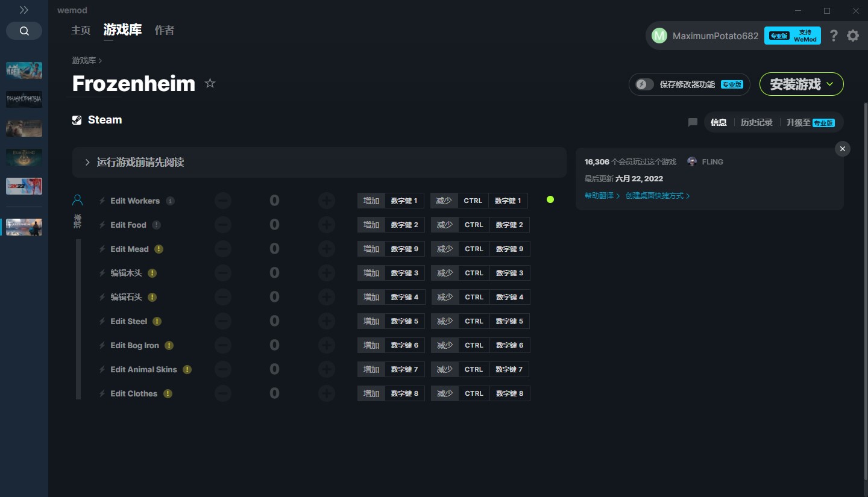Click the Edit Clothes value field
Viewport: 868px width, 497px height.
[274, 393]
